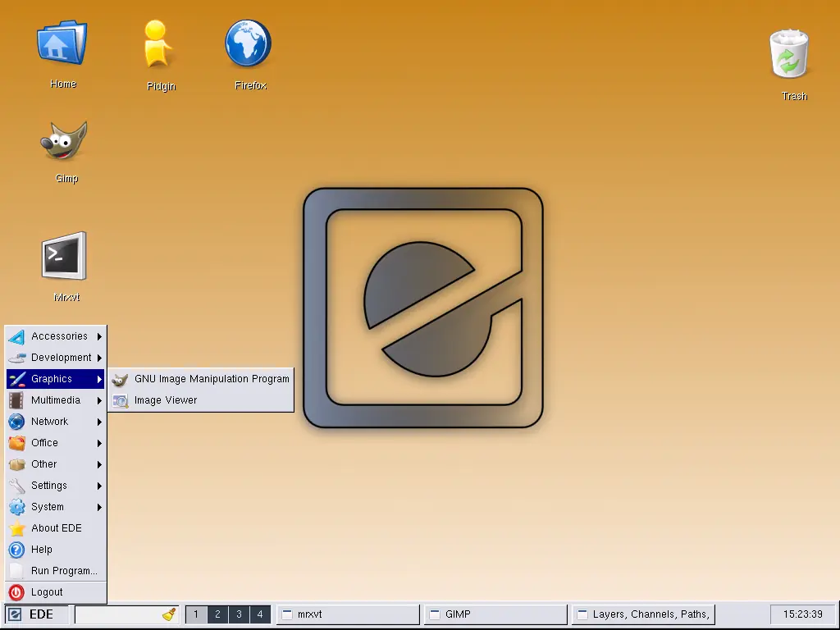Select the Graphics menu entry
Viewport: 840px width, 630px height.
pos(55,379)
